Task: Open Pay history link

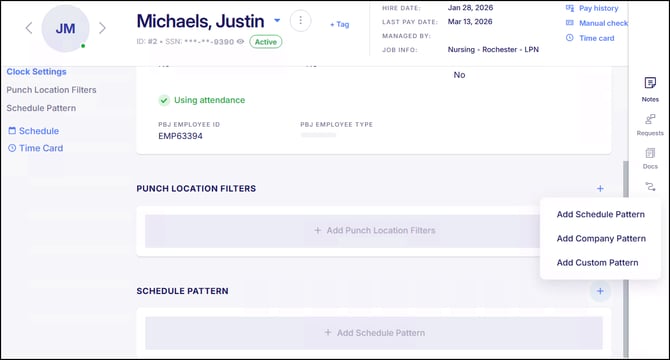Action: tap(598, 8)
